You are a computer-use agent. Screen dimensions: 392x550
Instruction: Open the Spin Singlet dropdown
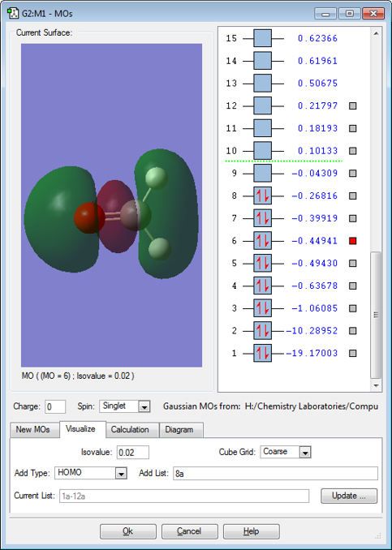pos(144,406)
